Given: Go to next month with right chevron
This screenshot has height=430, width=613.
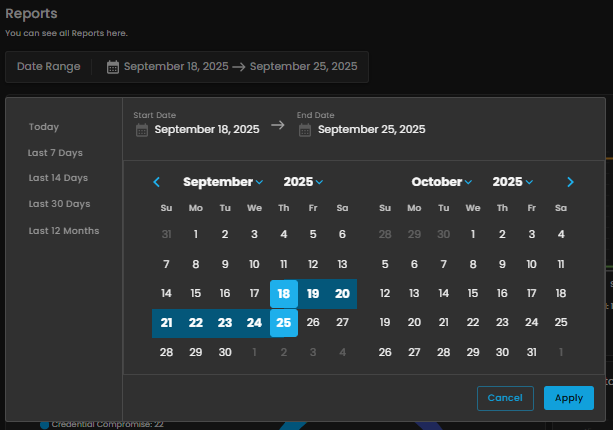Looking at the screenshot, I should (x=570, y=182).
